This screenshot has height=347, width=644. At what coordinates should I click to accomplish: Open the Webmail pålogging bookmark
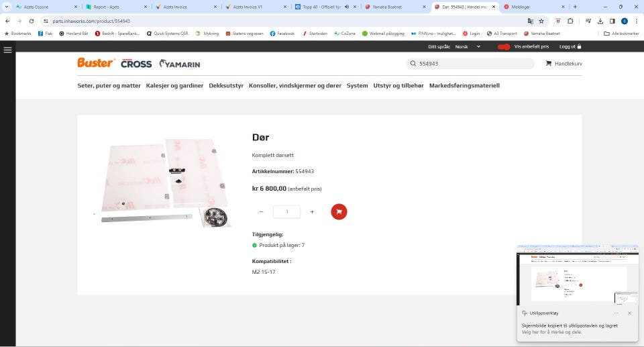coord(383,34)
